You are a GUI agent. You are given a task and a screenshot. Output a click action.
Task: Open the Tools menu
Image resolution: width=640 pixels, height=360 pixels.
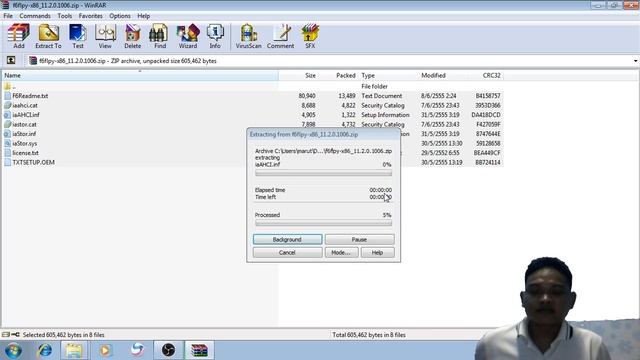tap(64, 16)
